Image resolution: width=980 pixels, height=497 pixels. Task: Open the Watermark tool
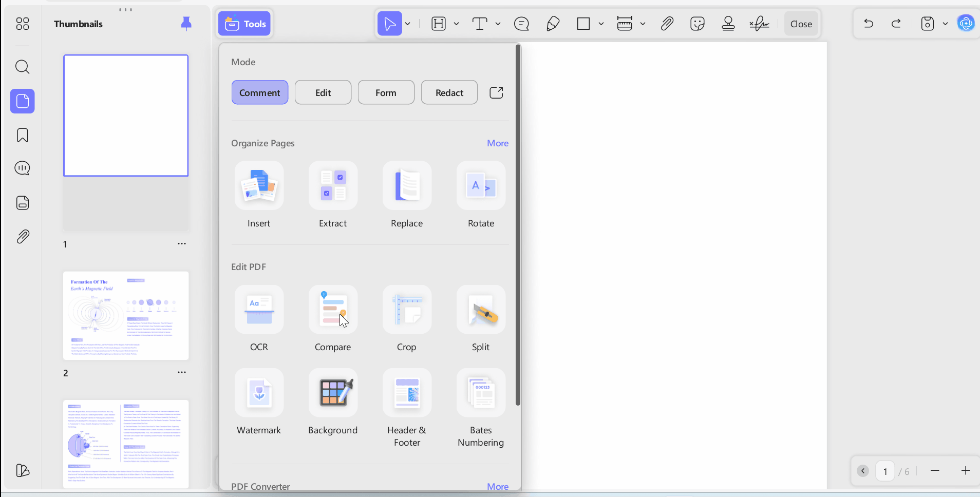coord(259,402)
